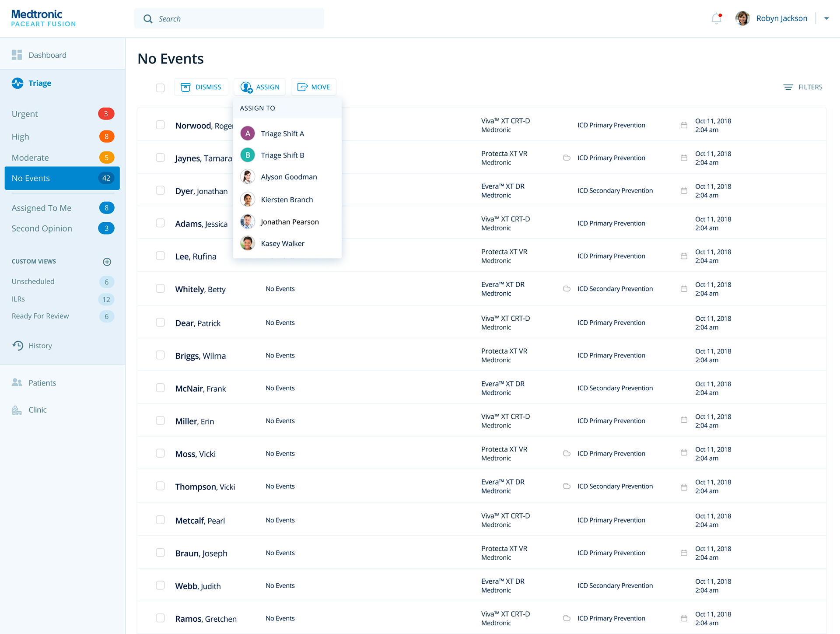The height and width of the screenshot is (634, 840).
Task: Open the Moderate priority list
Action: pyautogui.click(x=62, y=158)
